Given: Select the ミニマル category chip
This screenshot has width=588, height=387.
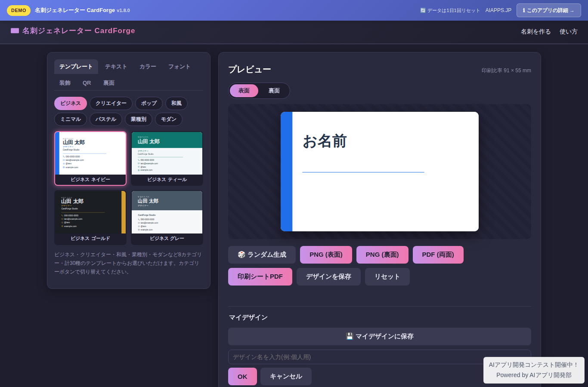Looking at the screenshot, I should pyautogui.click(x=71, y=119).
